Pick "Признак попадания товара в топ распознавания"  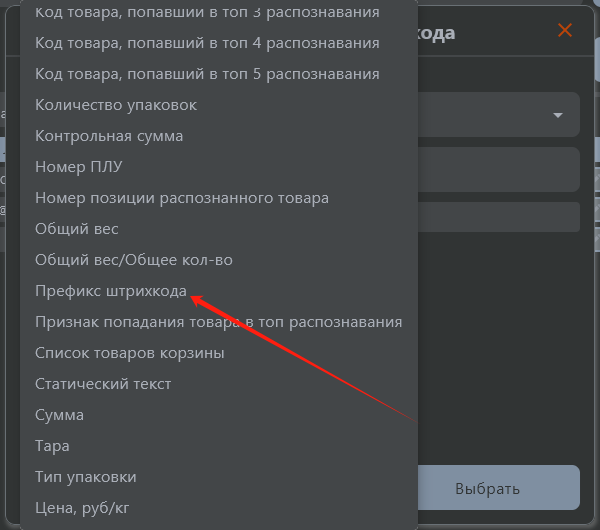tap(218, 322)
